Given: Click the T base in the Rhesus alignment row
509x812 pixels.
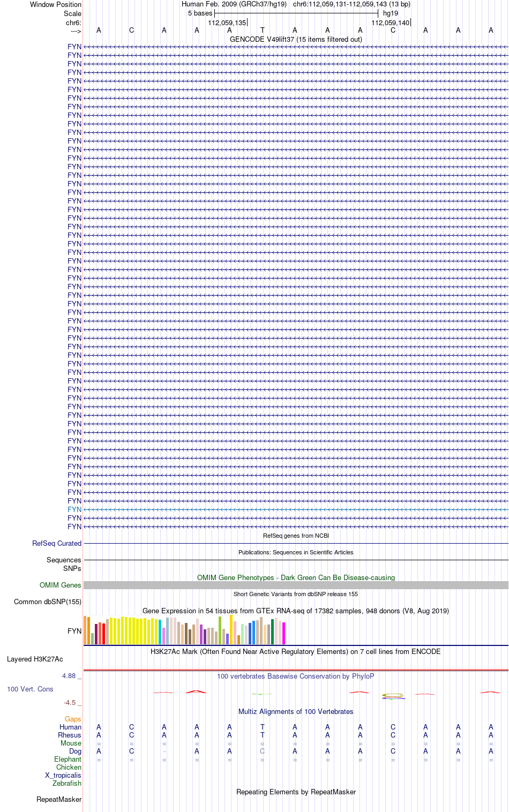Looking at the screenshot, I should tap(262, 735).
